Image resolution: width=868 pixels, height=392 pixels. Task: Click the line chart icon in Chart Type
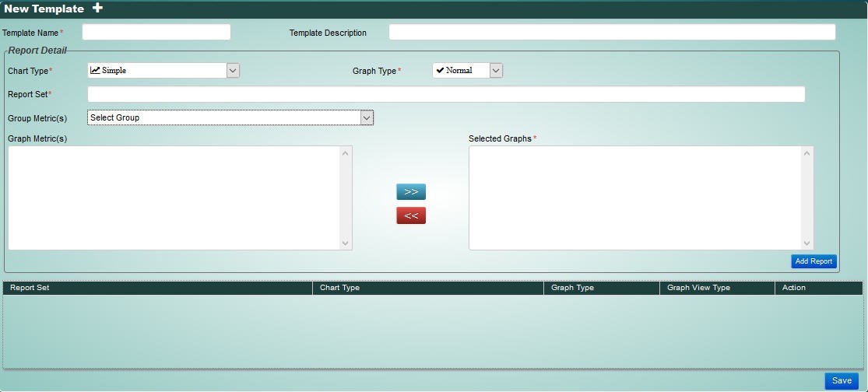pos(95,70)
